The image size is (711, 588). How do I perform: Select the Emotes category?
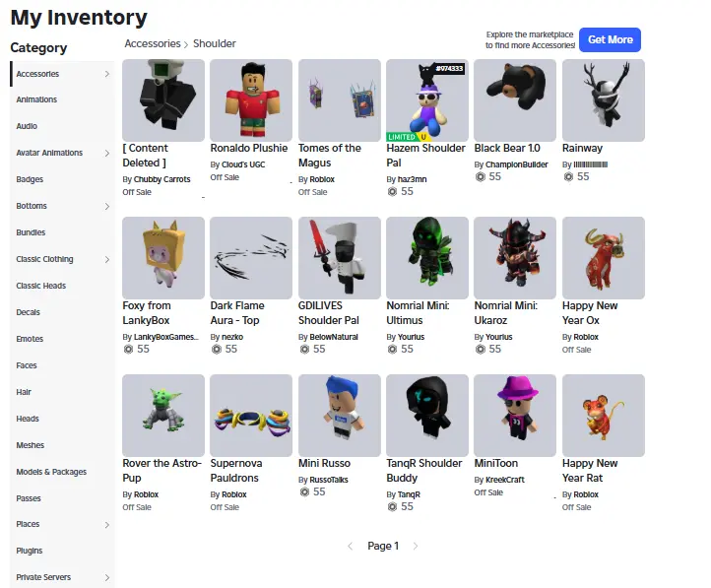point(30,339)
